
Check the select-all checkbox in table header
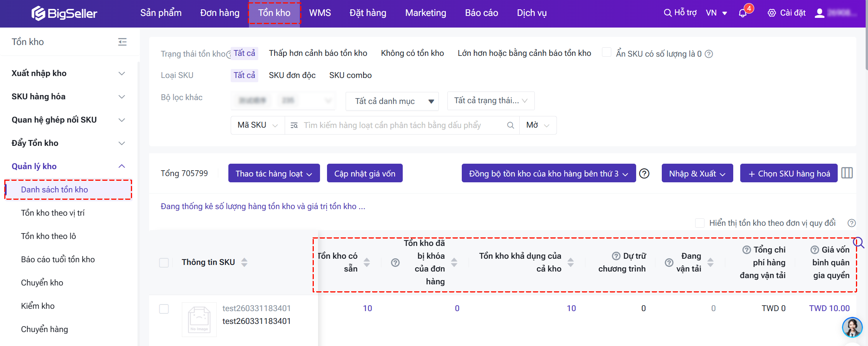click(x=164, y=263)
